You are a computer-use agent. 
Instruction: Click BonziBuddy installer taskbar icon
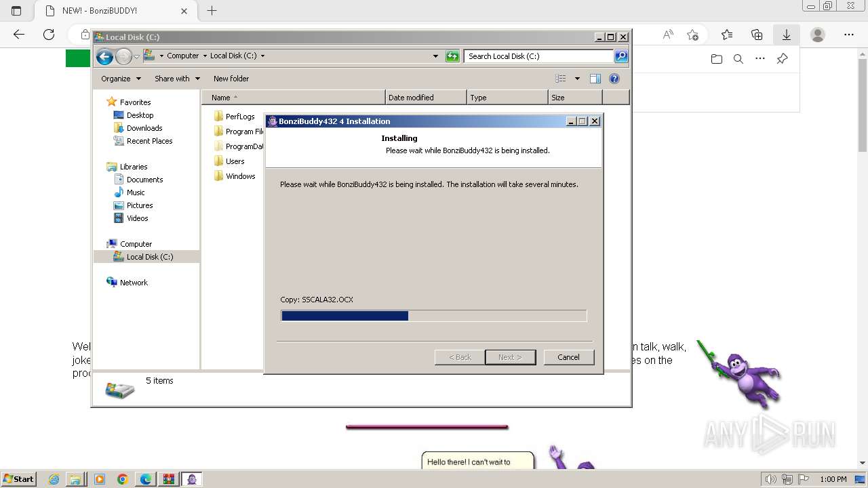[x=192, y=479]
